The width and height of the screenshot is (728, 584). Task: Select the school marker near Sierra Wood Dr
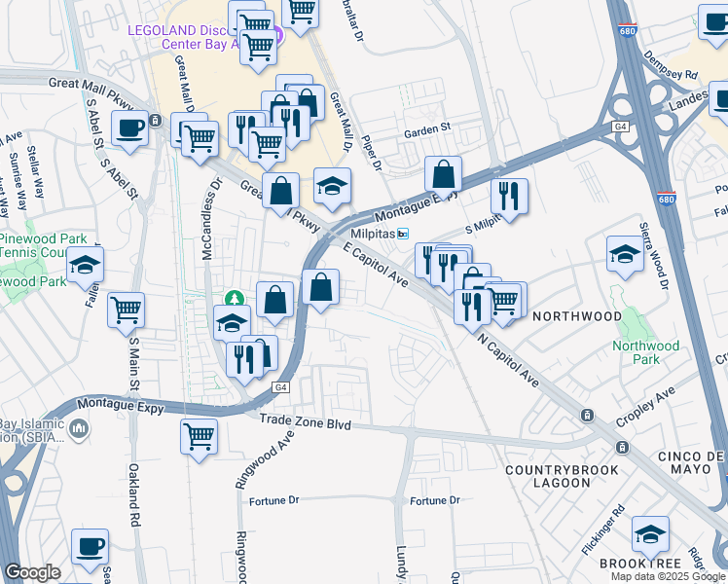point(624,255)
